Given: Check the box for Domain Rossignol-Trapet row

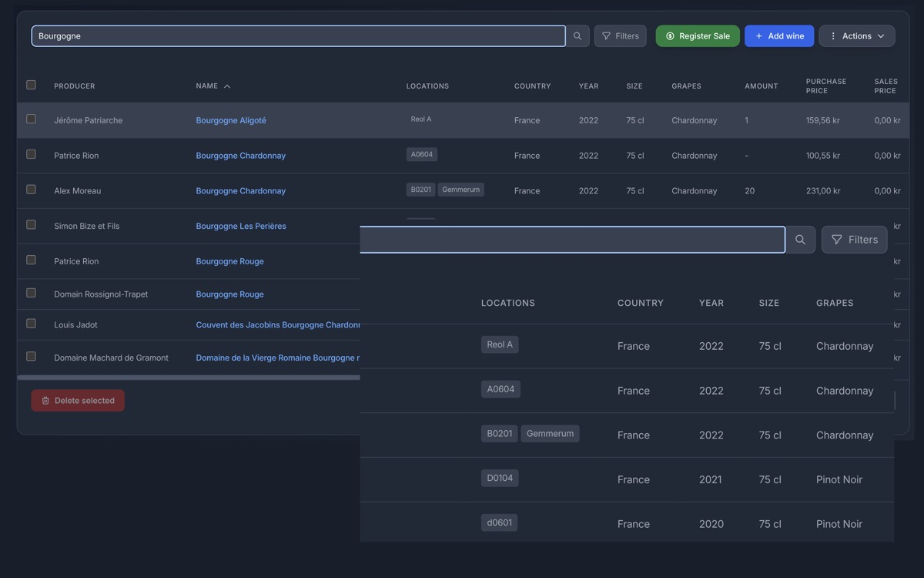Looking at the screenshot, I should [x=31, y=293].
